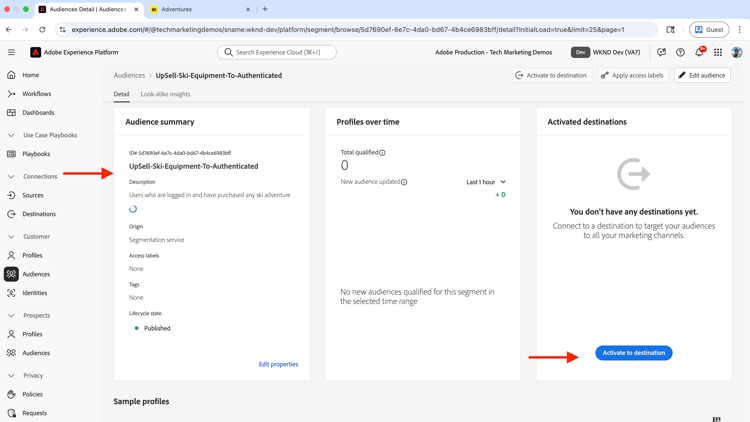
Task: Open the WKND Dev sandbox switcher
Action: click(x=606, y=52)
